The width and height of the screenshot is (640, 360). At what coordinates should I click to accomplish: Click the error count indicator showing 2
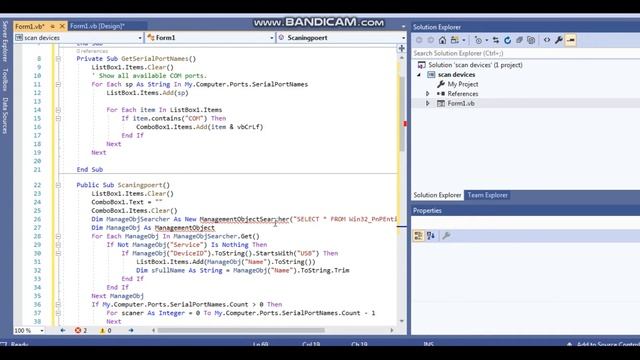point(81,330)
